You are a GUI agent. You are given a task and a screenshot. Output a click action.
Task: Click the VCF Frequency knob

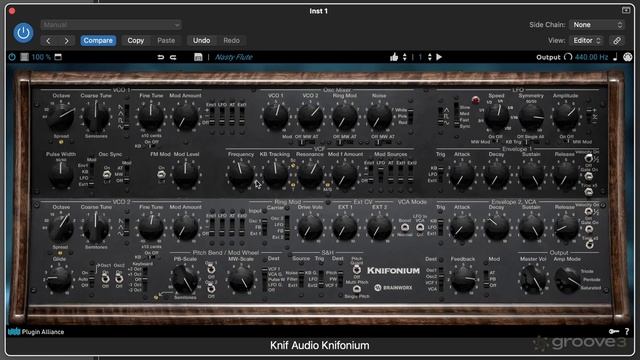[x=241, y=175]
